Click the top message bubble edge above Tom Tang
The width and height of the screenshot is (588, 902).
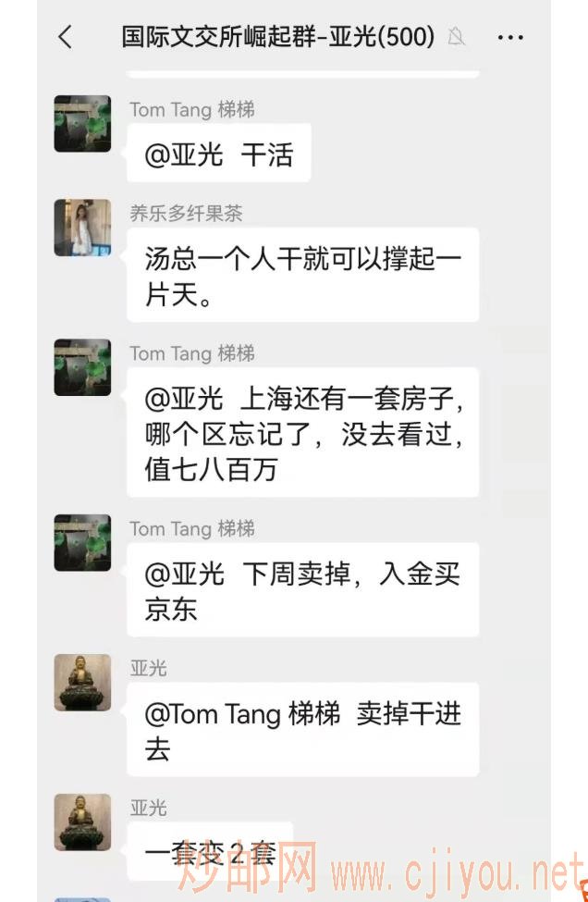click(x=303, y=69)
